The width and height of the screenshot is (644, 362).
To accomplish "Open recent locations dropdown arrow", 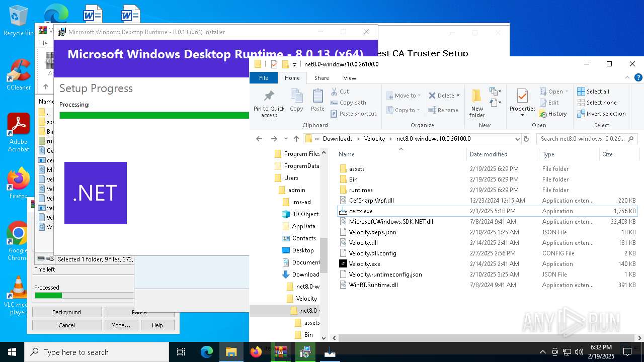I will coord(286,139).
